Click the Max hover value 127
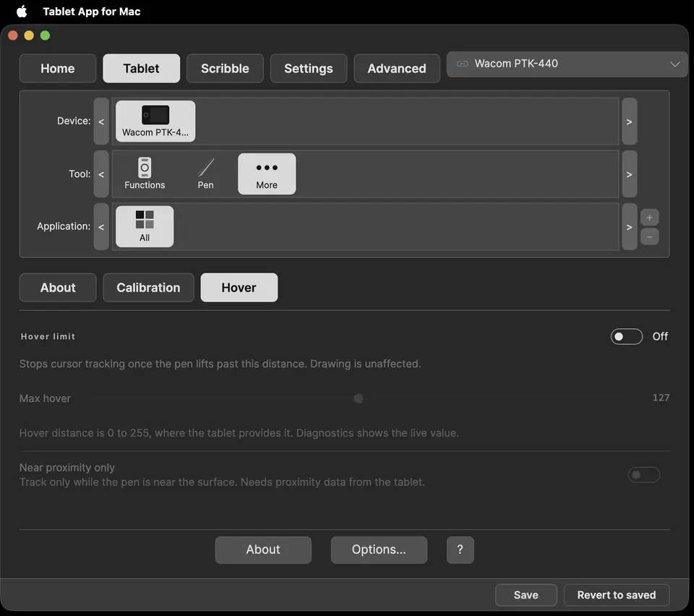The image size is (694, 616). [x=661, y=398]
